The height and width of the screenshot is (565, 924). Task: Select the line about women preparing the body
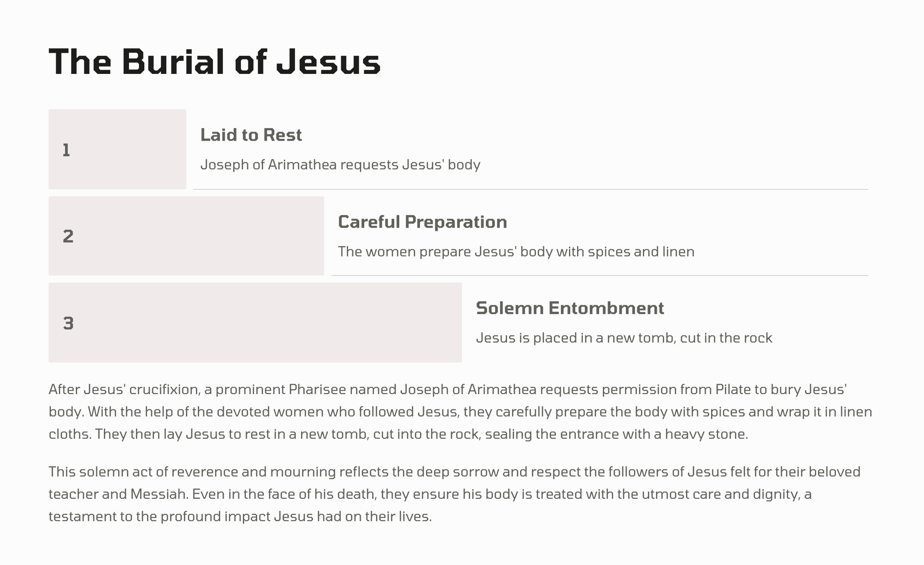pyautogui.click(x=516, y=252)
